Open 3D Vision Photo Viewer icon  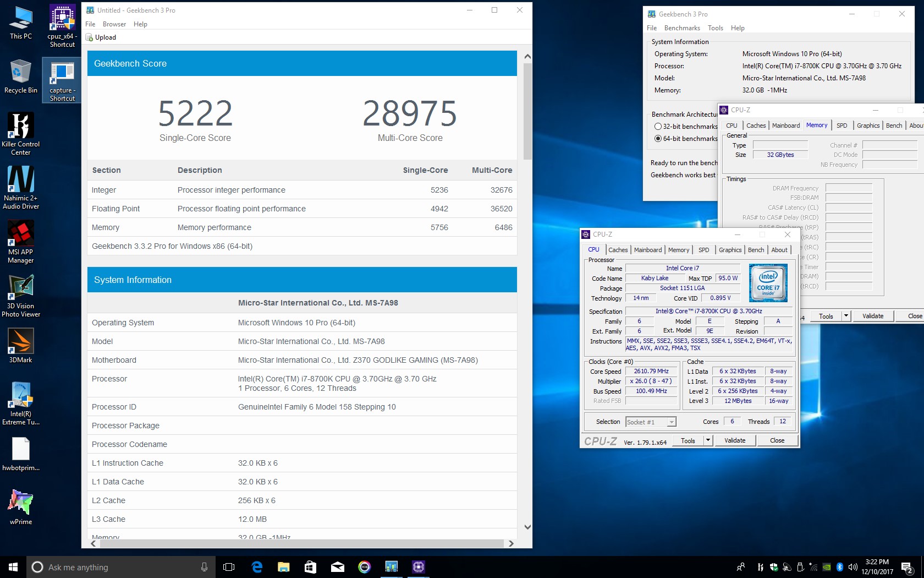21,296
